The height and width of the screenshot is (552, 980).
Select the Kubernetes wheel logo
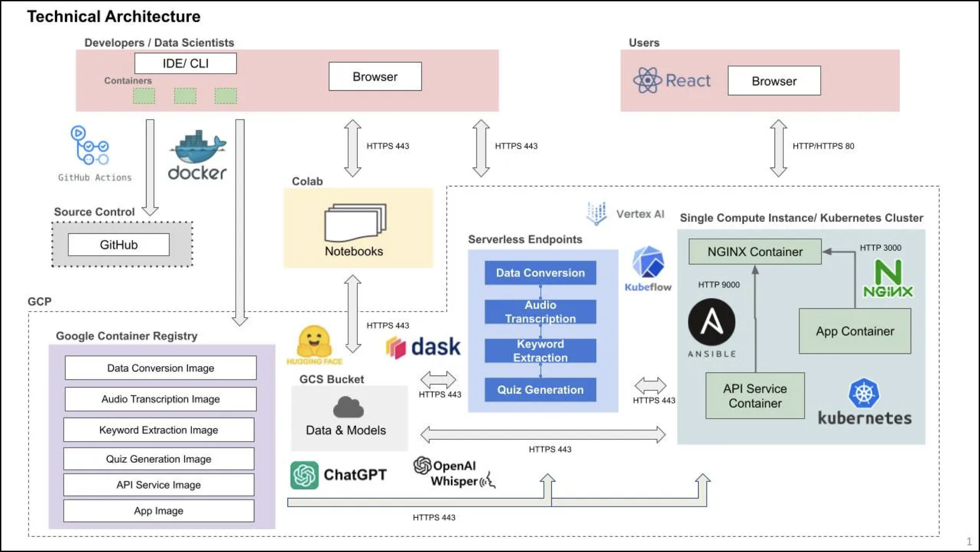[864, 393]
